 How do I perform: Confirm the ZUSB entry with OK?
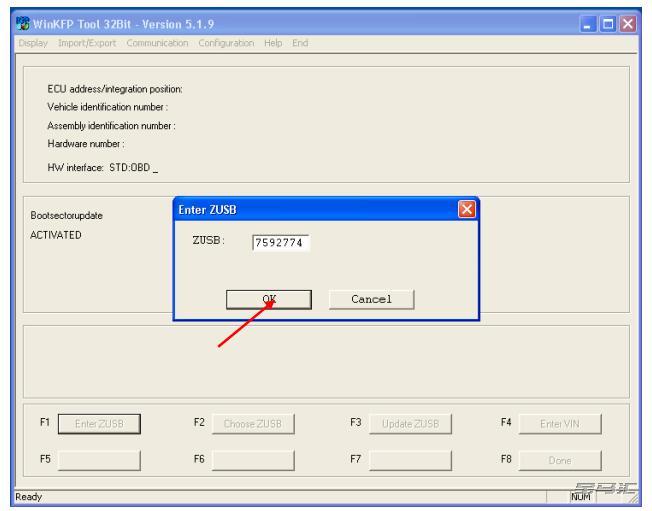(269, 299)
